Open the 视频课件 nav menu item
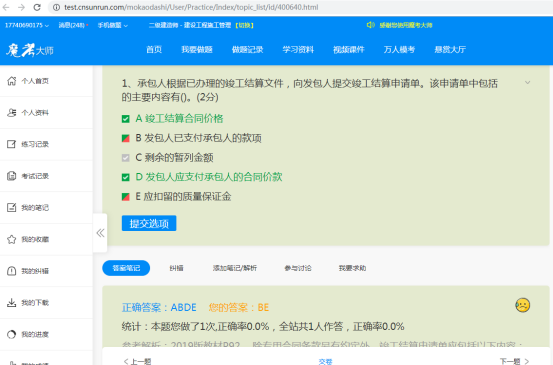The height and width of the screenshot is (365, 553). [x=348, y=49]
